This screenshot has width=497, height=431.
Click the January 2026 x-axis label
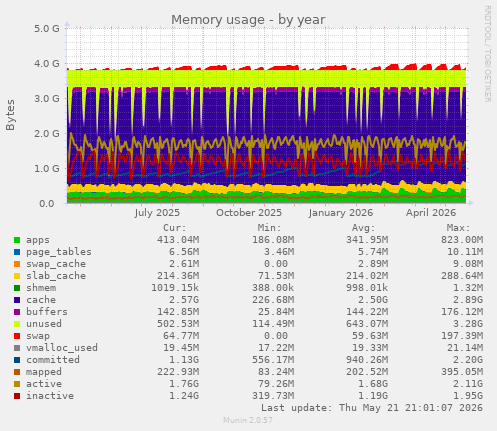pos(341,213)
